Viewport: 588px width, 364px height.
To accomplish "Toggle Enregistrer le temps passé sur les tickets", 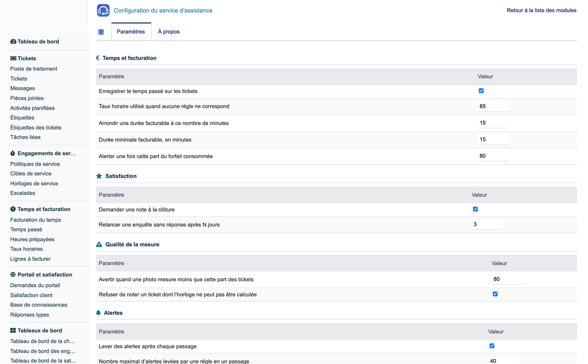I will [481, 91].
